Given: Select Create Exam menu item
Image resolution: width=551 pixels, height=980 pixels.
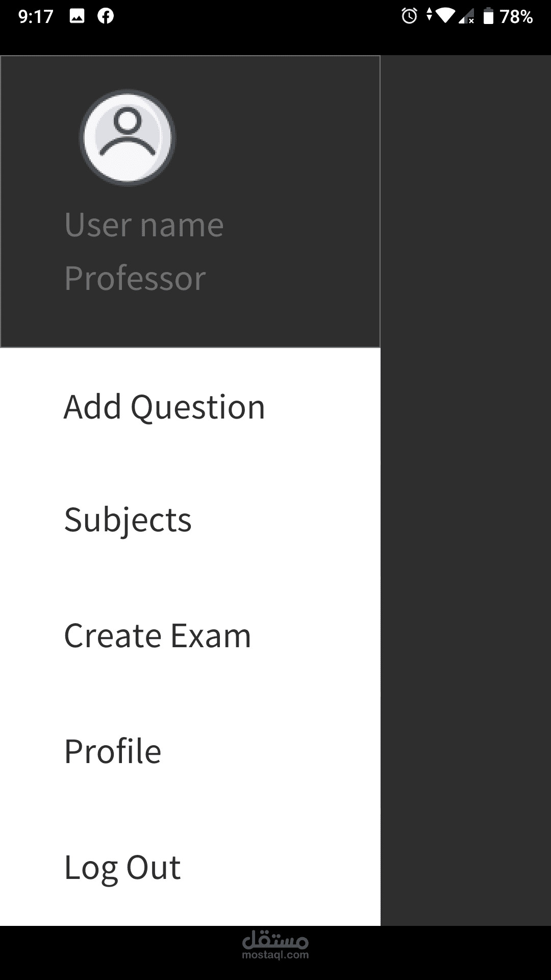Looking at the screenshot, I should point(157,635).
